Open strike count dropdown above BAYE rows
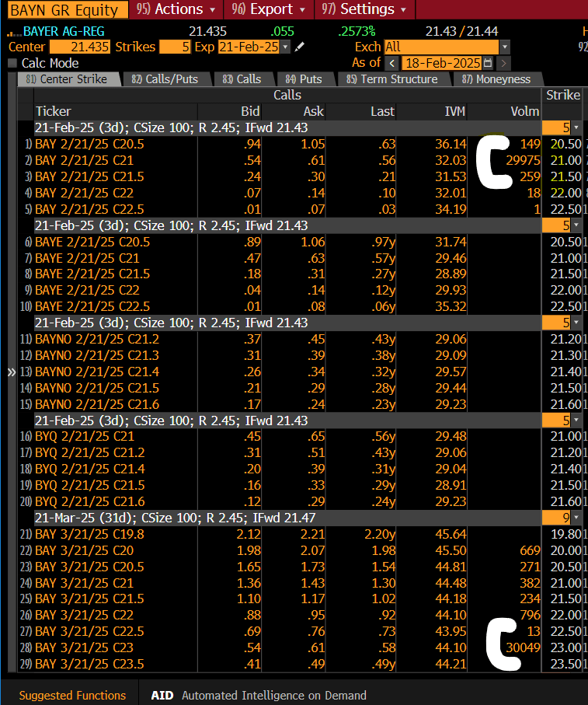Viewport: 588px width, 705px height. (576, 225)
